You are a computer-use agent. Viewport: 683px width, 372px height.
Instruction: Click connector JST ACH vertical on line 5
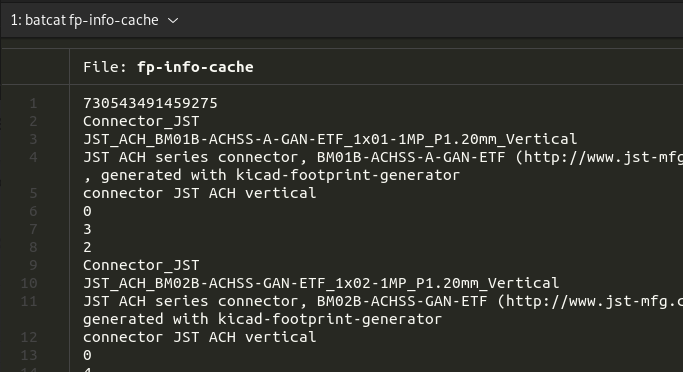click(x=199, y=193)
